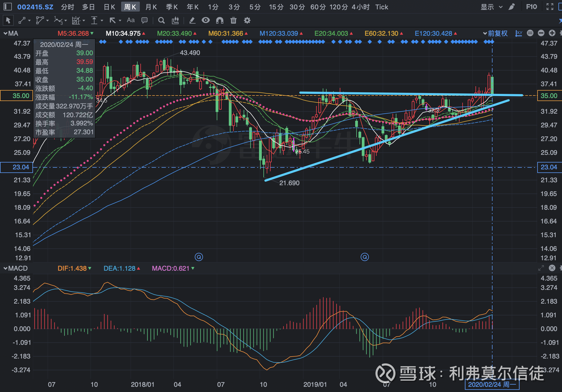Toggle drawings visibility with the eye icon

coord(206,20)
